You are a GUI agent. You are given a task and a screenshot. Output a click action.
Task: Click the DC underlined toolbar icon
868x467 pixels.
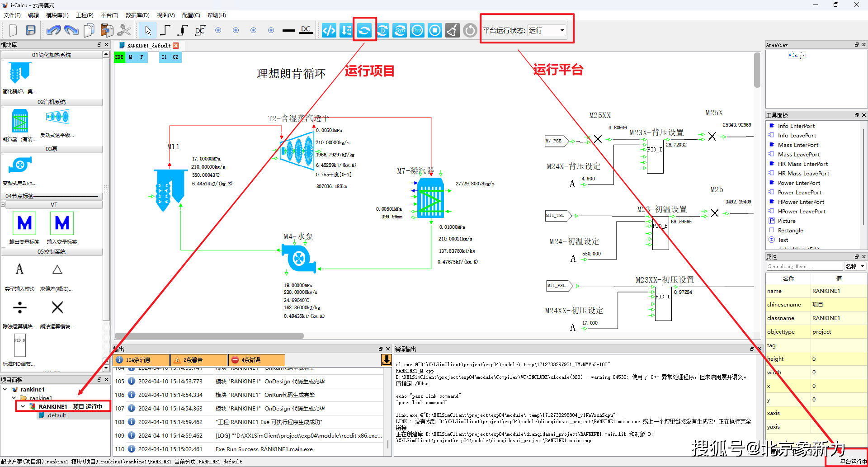click(x=306, y=30)
